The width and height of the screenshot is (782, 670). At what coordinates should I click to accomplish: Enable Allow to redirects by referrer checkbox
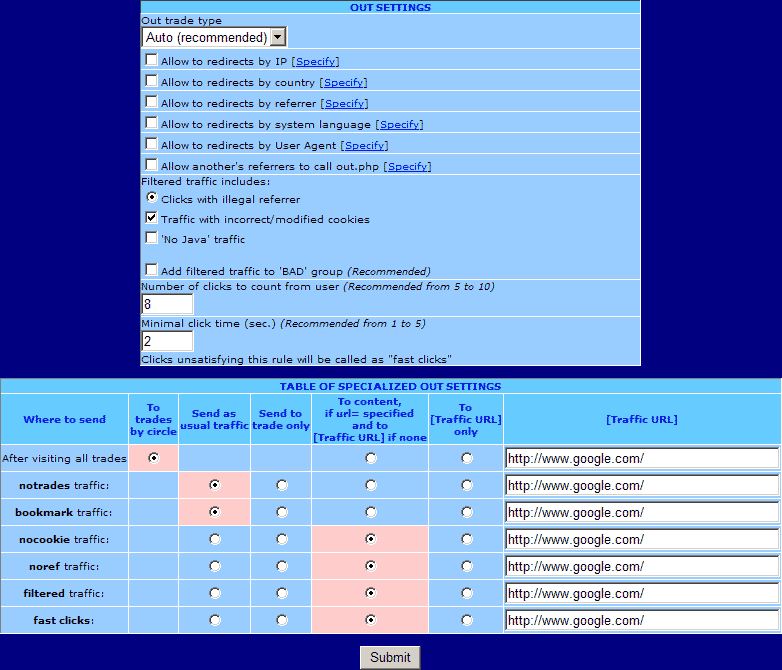tap(151, 102)
